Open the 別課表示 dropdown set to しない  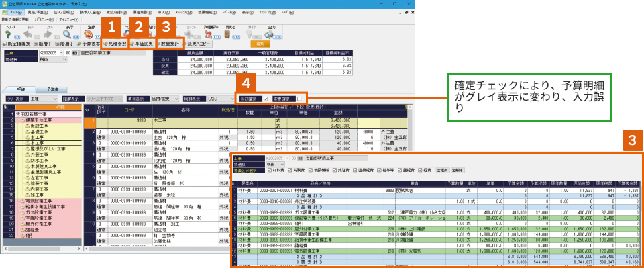(x=220, y=99)
